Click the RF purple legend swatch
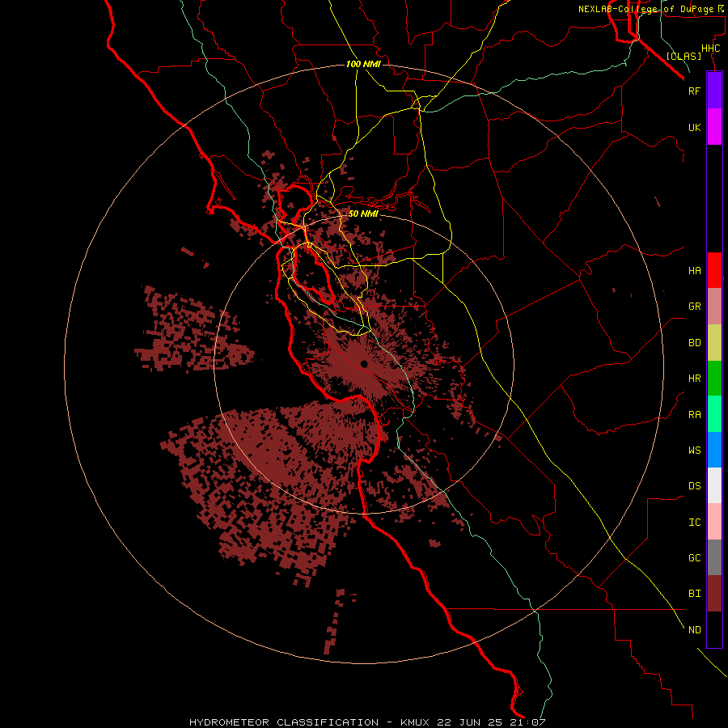 [x=714, y=91]
